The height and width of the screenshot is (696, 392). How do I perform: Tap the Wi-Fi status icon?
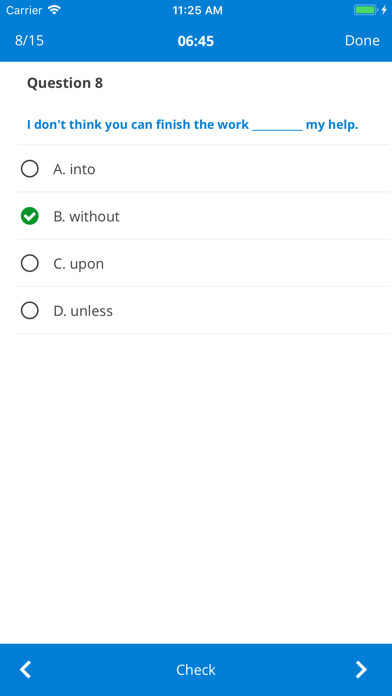point(55,10)
